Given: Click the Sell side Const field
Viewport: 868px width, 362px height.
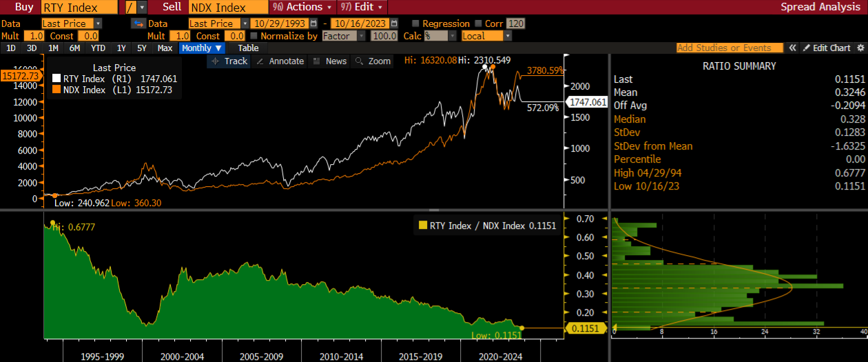Looking at the screenshot, I should 234,36.
